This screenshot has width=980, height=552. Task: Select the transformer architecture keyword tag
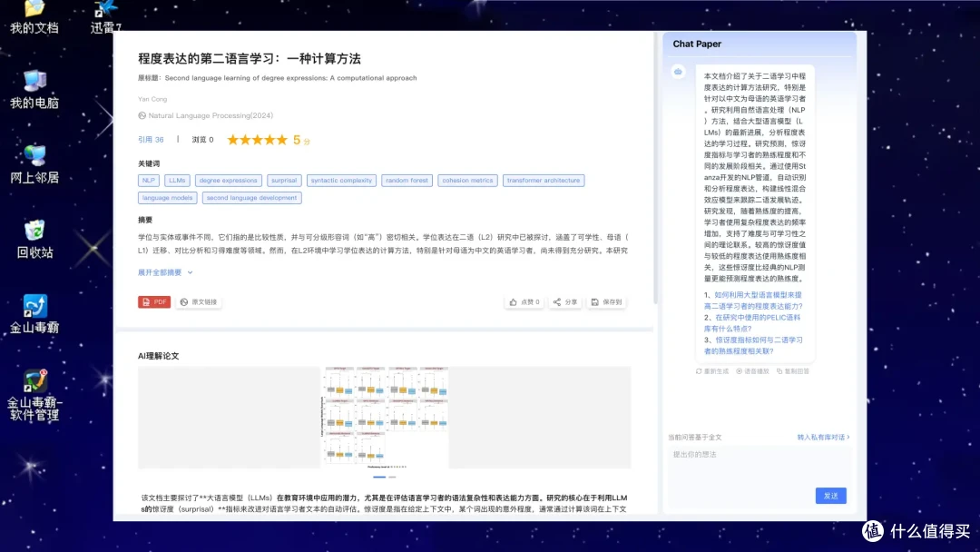point(544,181)
